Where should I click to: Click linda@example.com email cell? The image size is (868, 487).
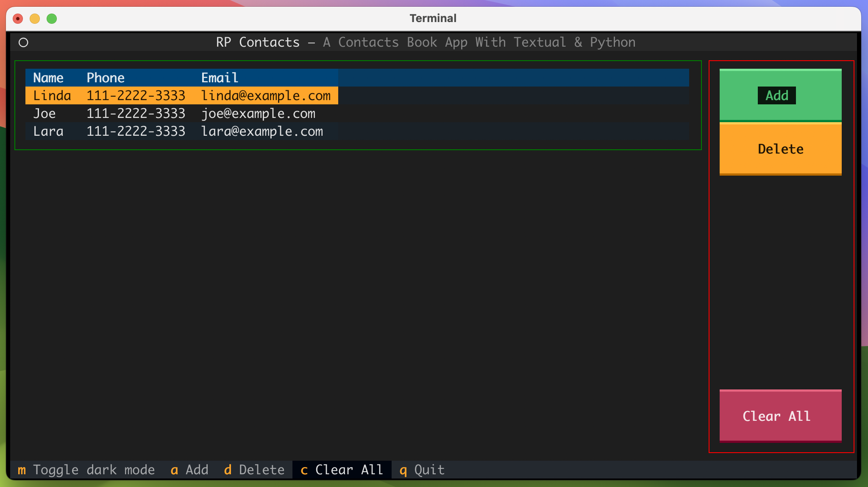[266, 96]
